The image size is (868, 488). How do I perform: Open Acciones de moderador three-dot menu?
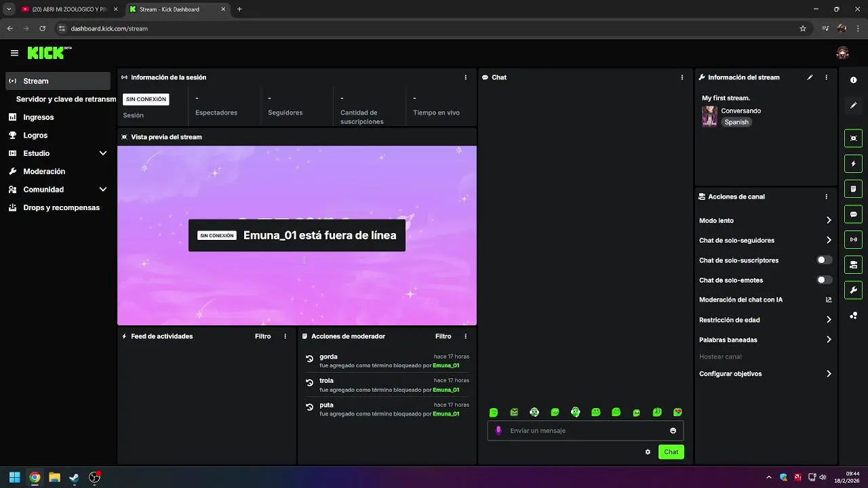465,336
